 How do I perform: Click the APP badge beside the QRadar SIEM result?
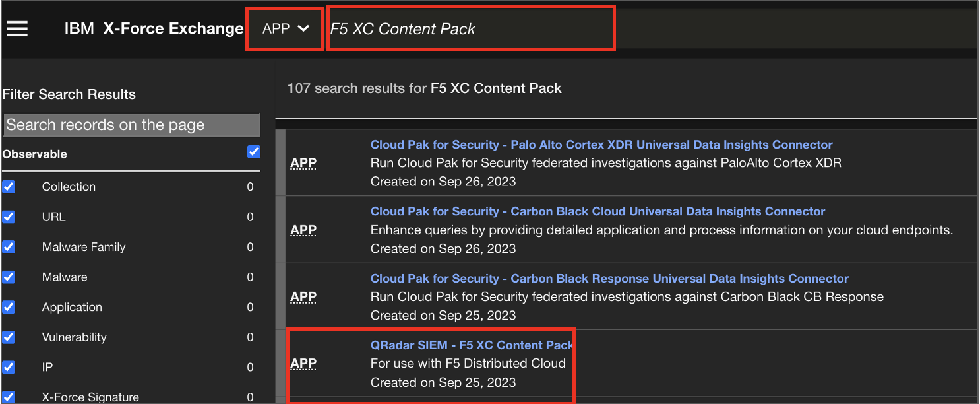303,363
